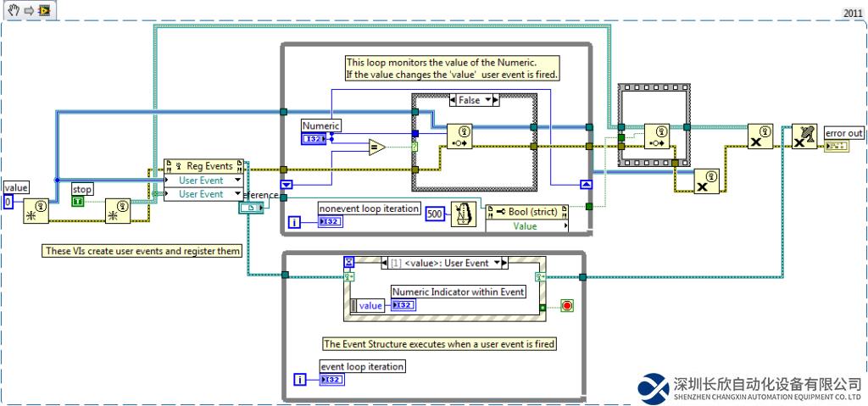Screen dimensions: 868x406
Task: Click the Bool (strict) property node header
Action: pos(526,211)
